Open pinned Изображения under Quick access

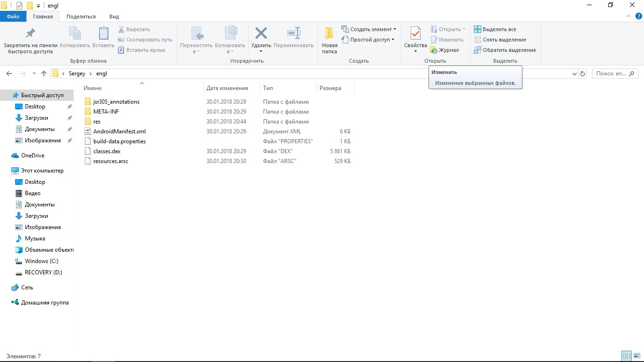pyautogui.click(x=37, y=140)
